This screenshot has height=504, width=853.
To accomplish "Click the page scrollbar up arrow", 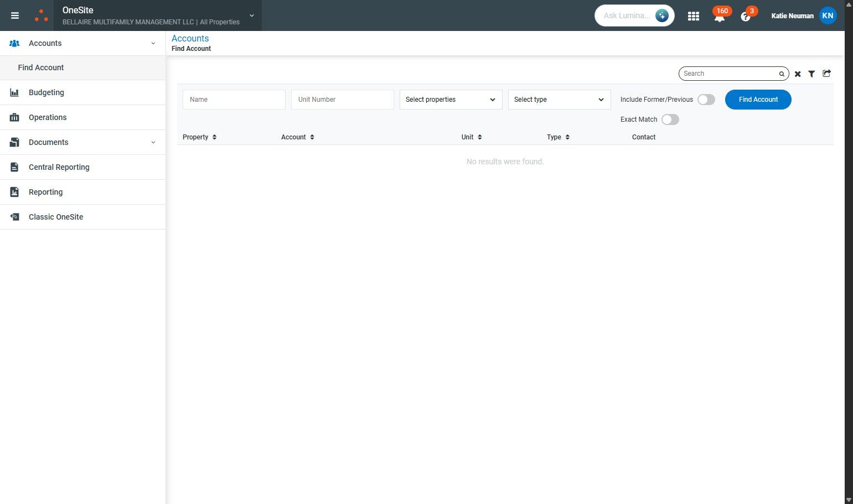I will point(849,4).
